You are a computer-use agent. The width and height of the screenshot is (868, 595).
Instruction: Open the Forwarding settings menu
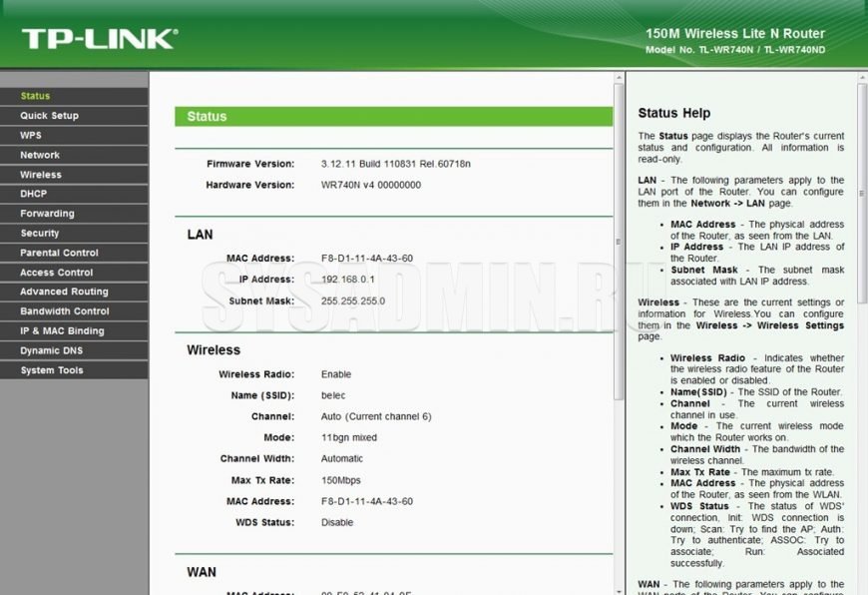pos(47,214)
